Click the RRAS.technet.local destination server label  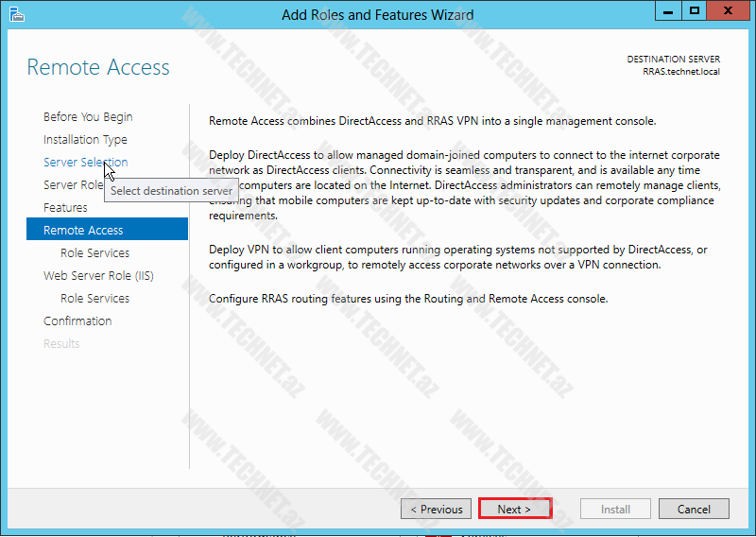click(x=680, y=72)
